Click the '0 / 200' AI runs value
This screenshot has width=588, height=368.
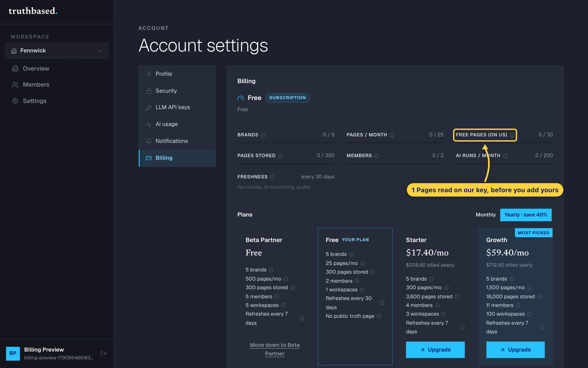pyautogui.click(x=544, y=155)
